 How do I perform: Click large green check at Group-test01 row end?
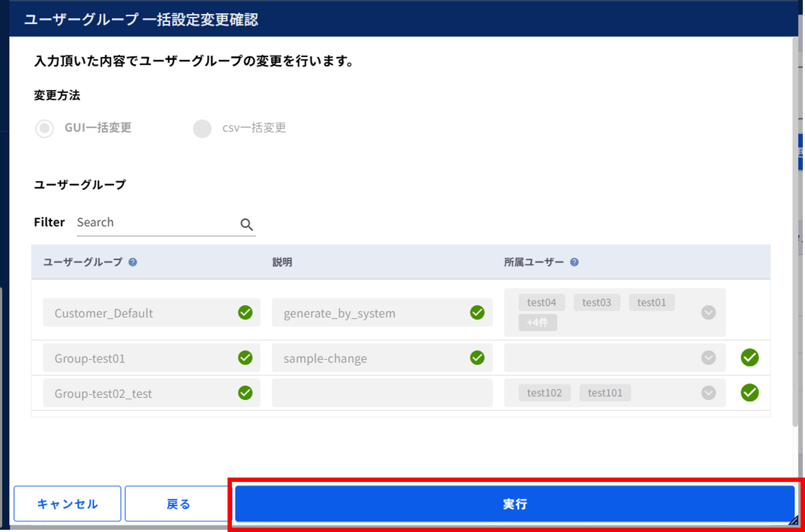click(x=750, y=357)
